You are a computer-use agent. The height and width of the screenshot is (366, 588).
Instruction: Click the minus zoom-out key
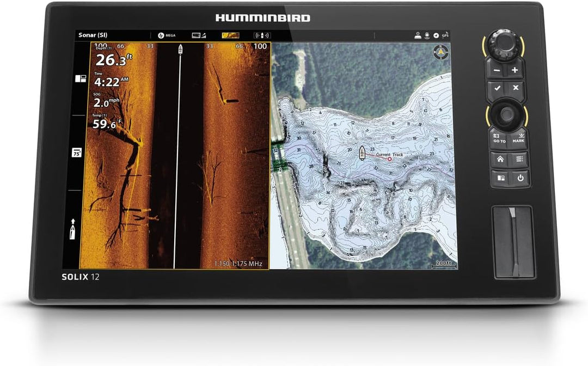tap(497, 70)
